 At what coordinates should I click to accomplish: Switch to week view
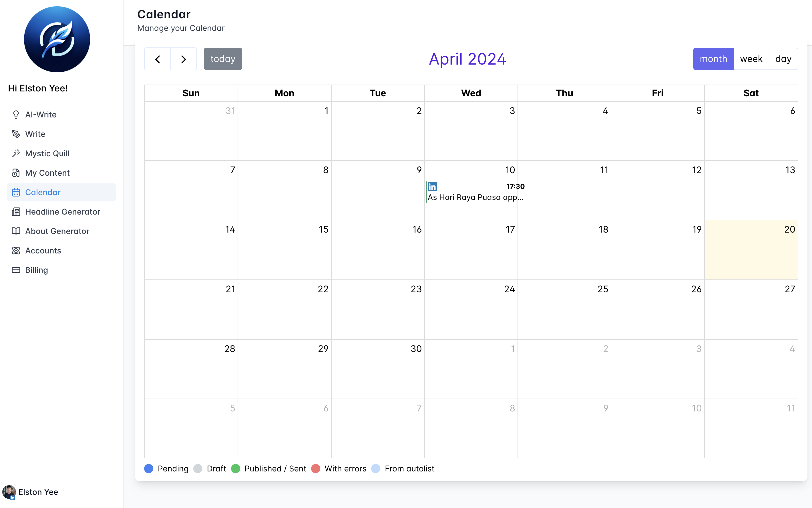click(x=751, y=59)
